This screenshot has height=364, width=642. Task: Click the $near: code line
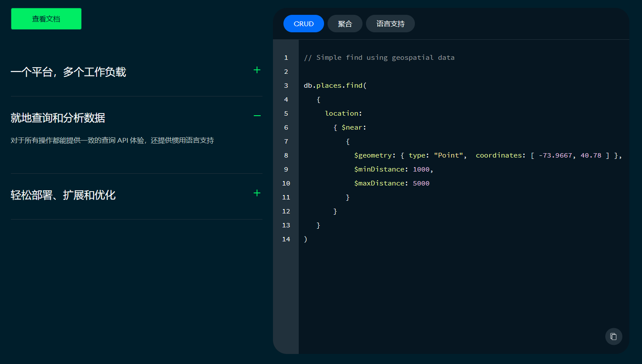[x=350, y=127]
